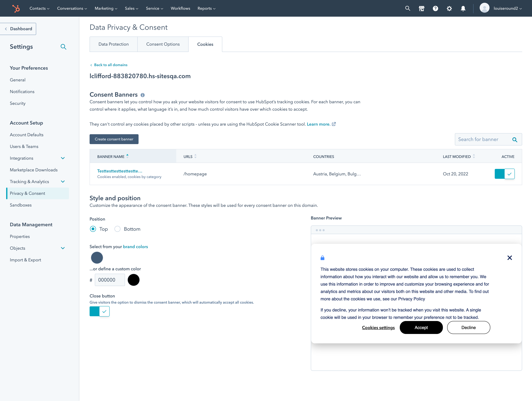Click the Back to all domains link

(x=111, y=65)
